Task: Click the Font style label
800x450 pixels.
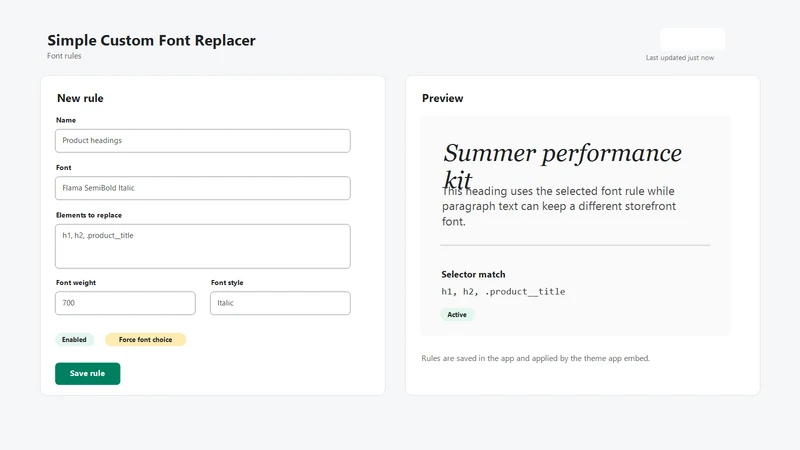Action: 227,283
